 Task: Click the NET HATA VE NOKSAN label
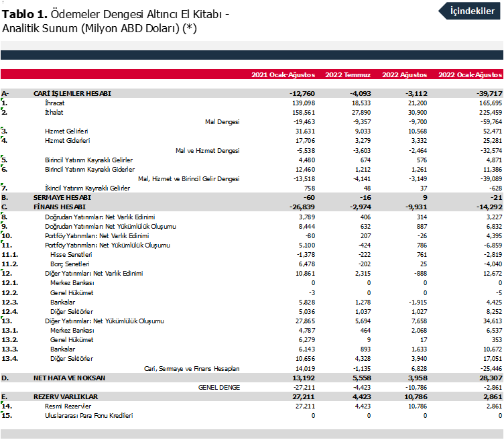(x=69, y=378)
